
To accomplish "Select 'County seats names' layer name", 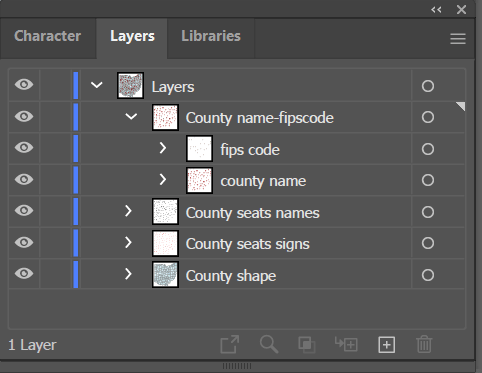I will (253, 213).
